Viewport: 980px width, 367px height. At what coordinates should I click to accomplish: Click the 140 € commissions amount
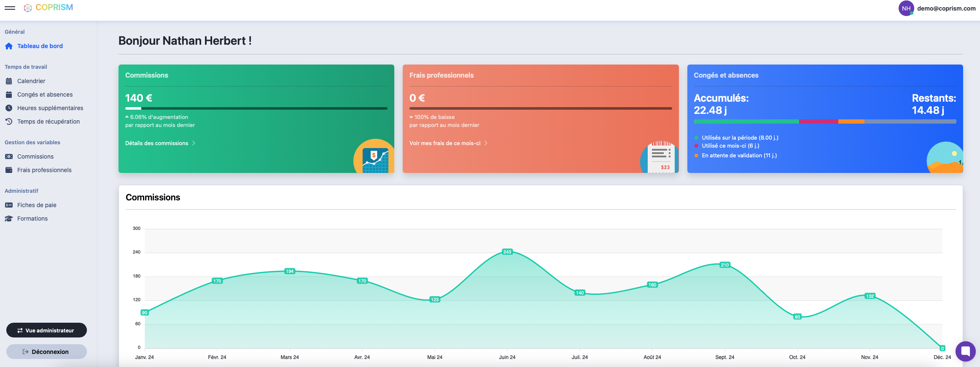click(139, 98)
